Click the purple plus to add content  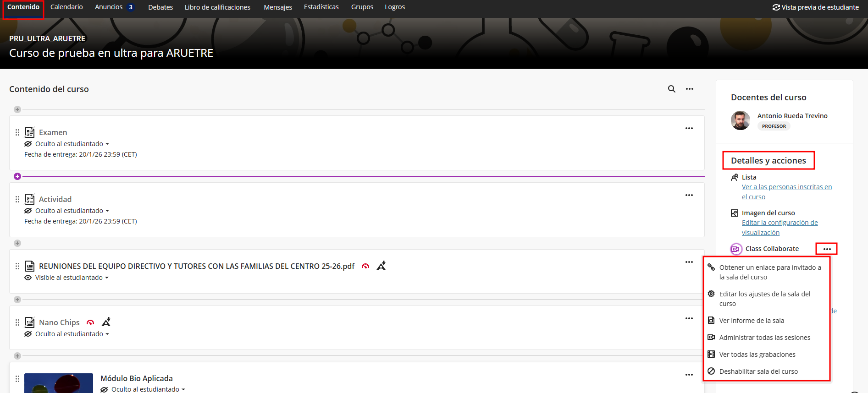click(x=17, y=176)
